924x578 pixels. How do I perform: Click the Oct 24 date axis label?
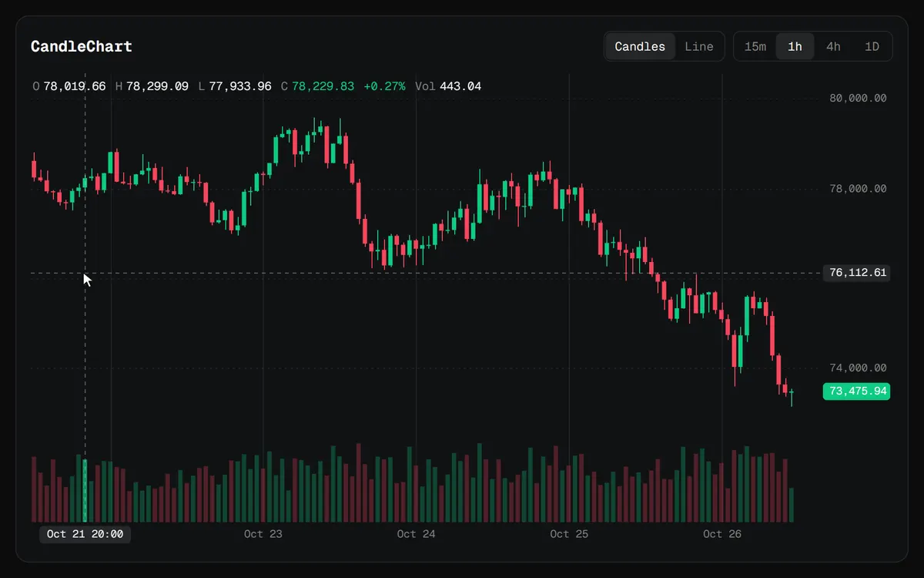tap(417, 533)
